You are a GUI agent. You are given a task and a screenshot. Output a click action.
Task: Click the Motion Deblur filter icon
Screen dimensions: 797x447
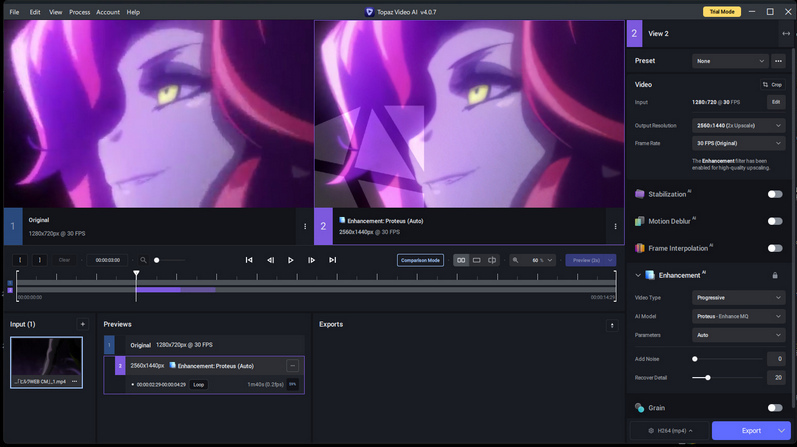[639, 221]
